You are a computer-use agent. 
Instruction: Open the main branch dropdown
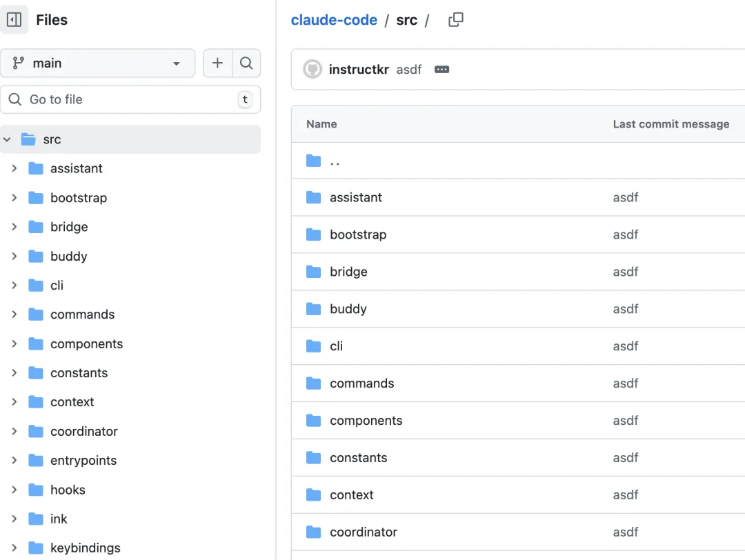[97, 63]
